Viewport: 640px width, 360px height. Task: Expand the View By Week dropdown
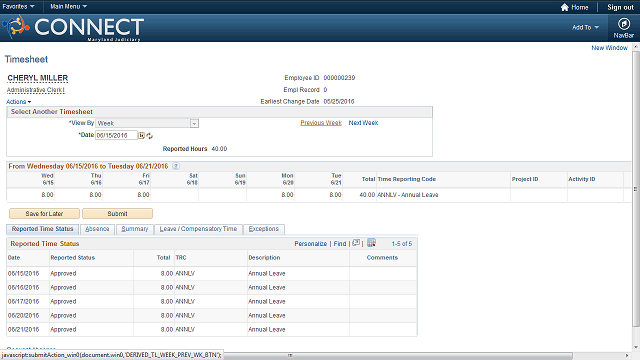point(194,123)
